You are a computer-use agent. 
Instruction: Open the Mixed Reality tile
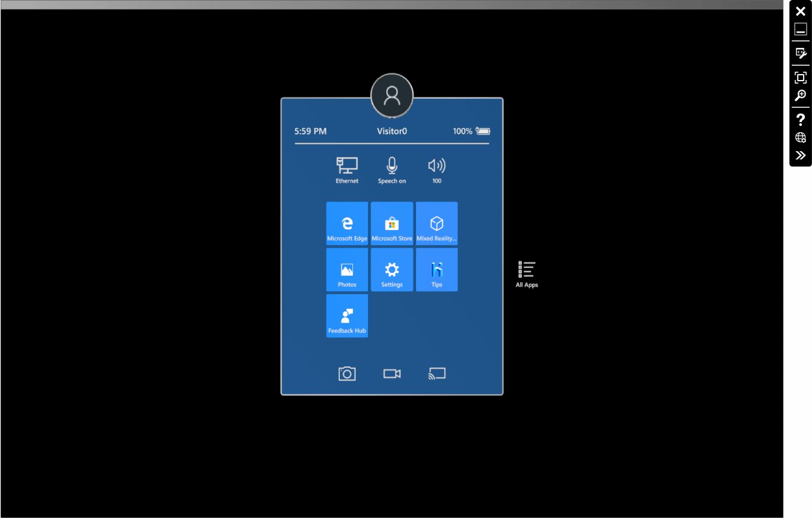point(437,223)
